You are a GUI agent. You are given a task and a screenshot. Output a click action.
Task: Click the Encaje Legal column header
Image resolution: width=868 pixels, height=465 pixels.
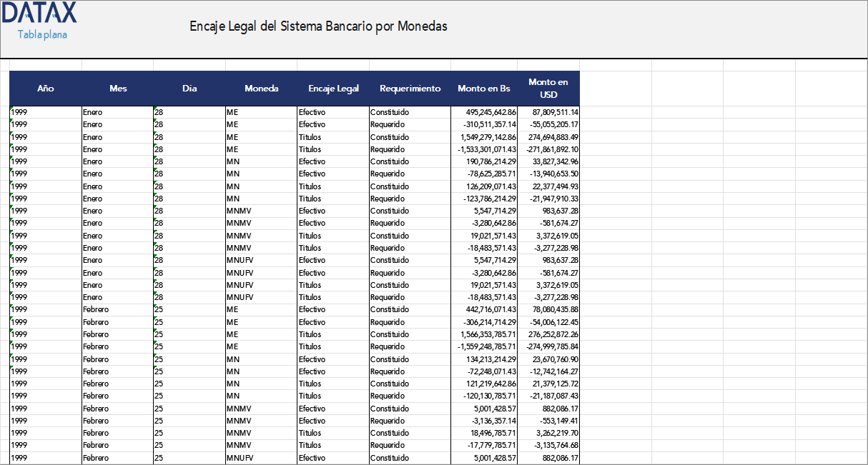click(x=333, y=88)
